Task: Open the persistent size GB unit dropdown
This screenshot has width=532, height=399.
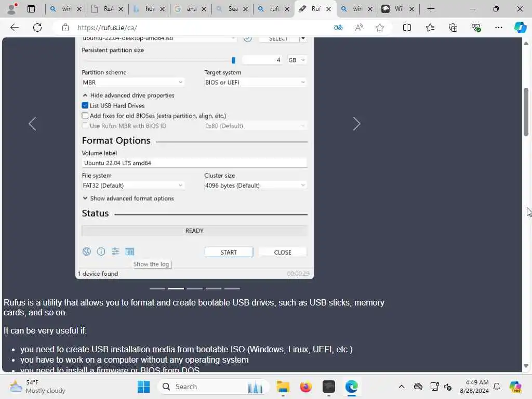Action: click(297, 60)
